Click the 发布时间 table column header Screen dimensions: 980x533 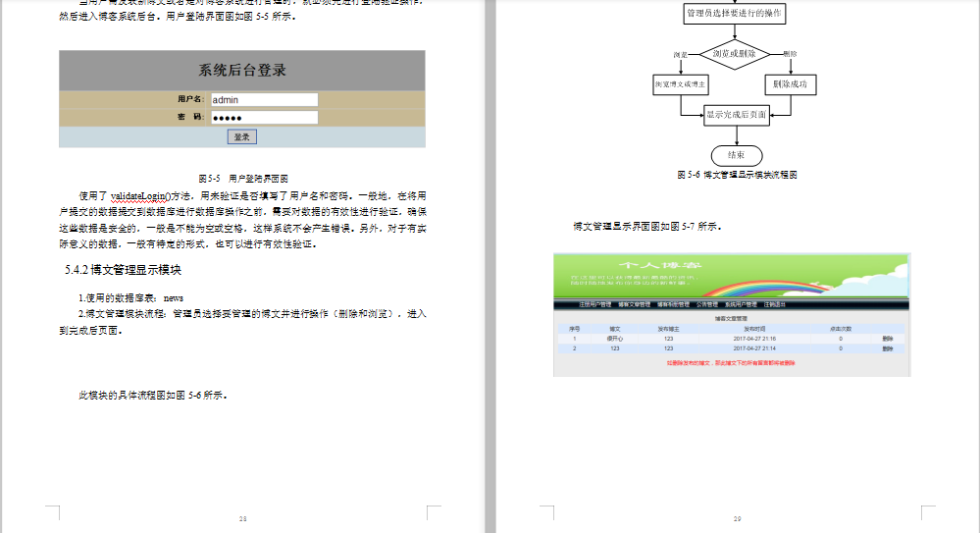753,328
